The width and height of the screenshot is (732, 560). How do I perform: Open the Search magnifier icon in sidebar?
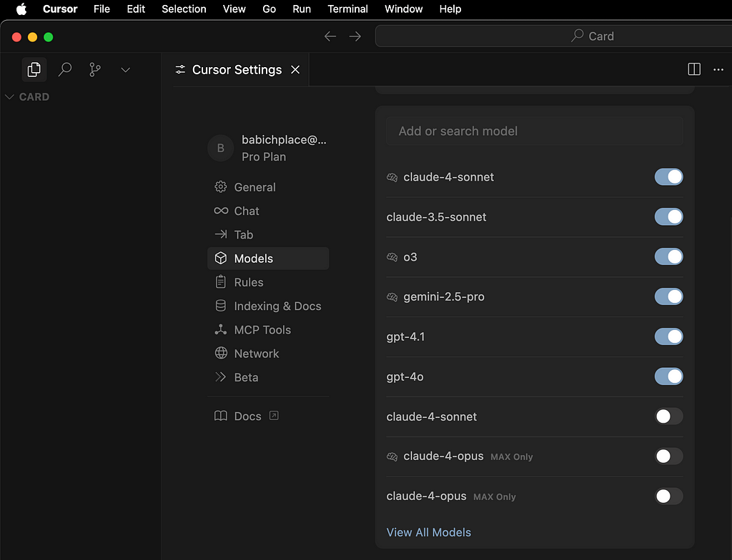(x=65, y=69)
